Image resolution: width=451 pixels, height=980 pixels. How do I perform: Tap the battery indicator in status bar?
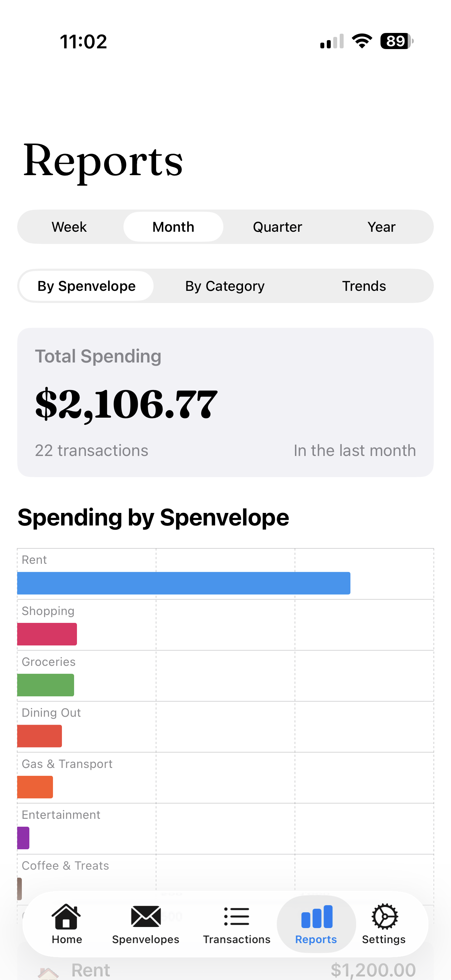click(397, 41)
